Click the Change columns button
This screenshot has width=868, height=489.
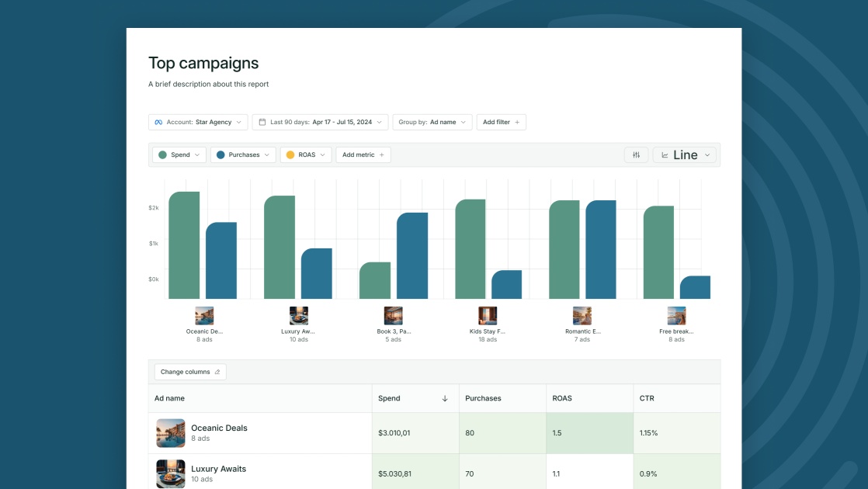coord(189,371)
